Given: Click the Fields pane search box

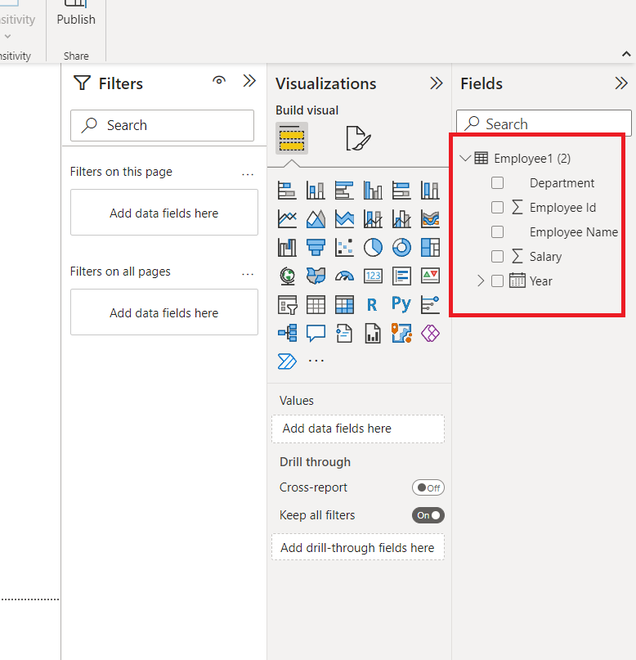Looking at the screenshot, I should (x=544, y=123).
